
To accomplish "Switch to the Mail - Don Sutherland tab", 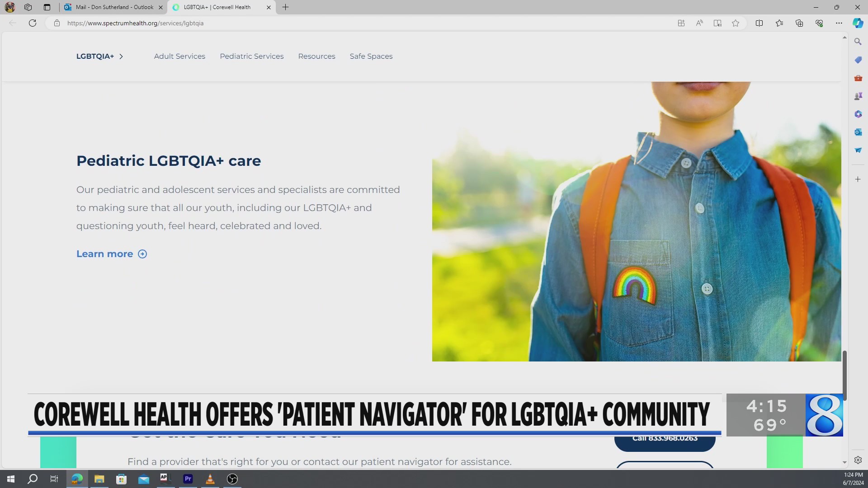I will click(111, 7).
